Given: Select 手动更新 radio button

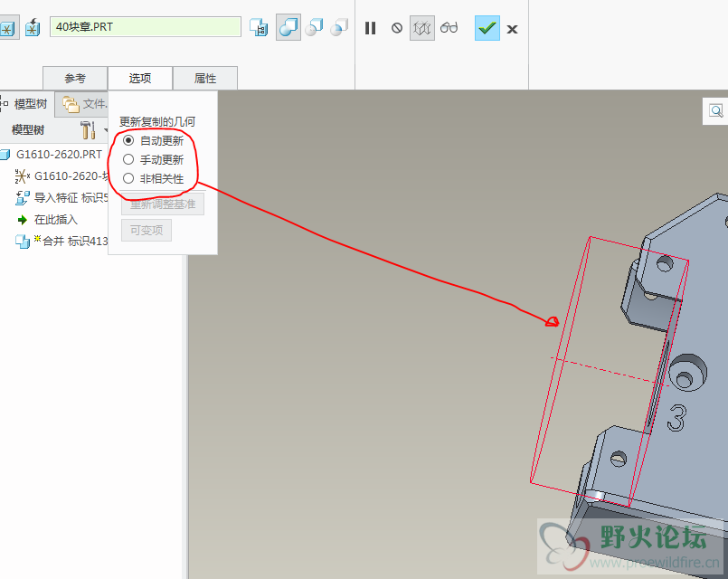Looking at the screenshot, I should (x=128, y=159).
